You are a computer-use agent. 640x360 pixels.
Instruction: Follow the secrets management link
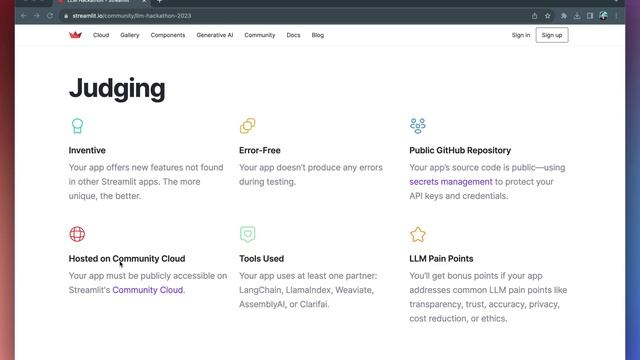[451, 182]
